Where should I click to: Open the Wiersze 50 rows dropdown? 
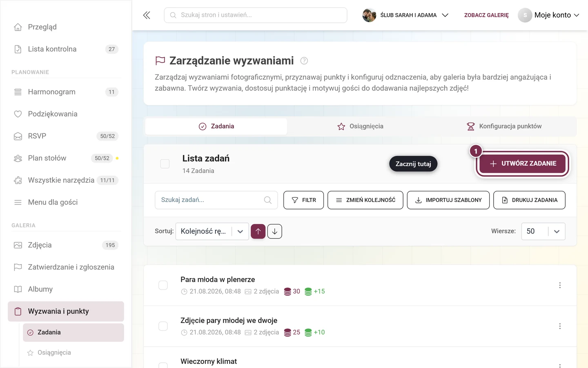(543, 231)
